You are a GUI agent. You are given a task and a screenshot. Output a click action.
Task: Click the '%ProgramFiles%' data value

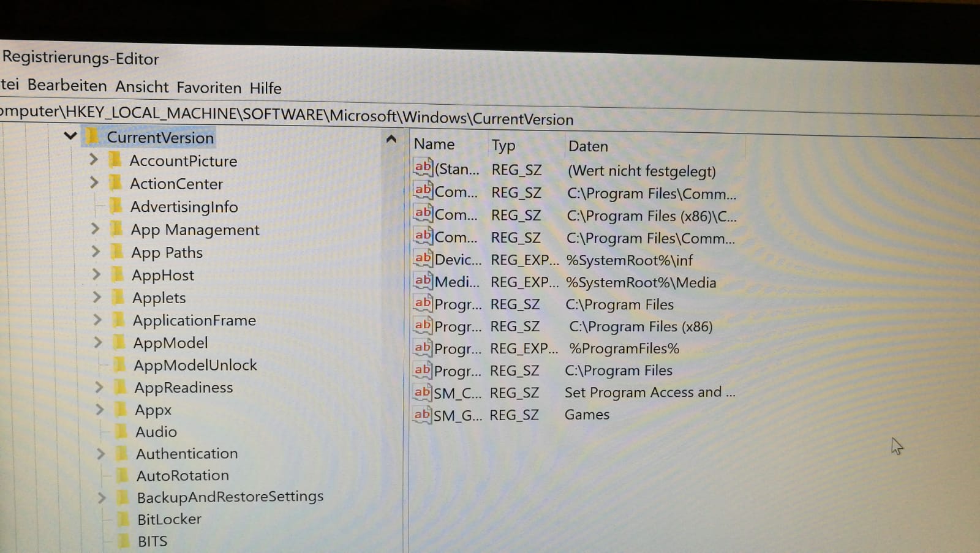click(624, 348)
